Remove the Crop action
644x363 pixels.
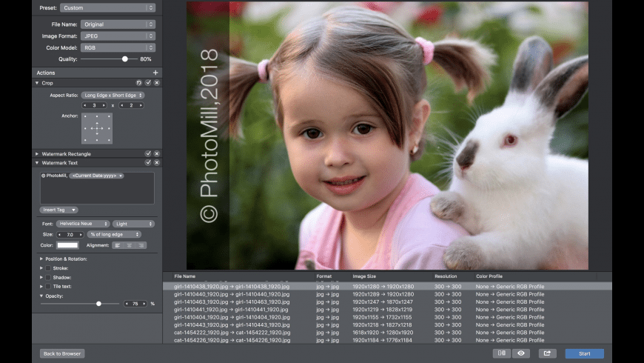click(x=157, y=83)
